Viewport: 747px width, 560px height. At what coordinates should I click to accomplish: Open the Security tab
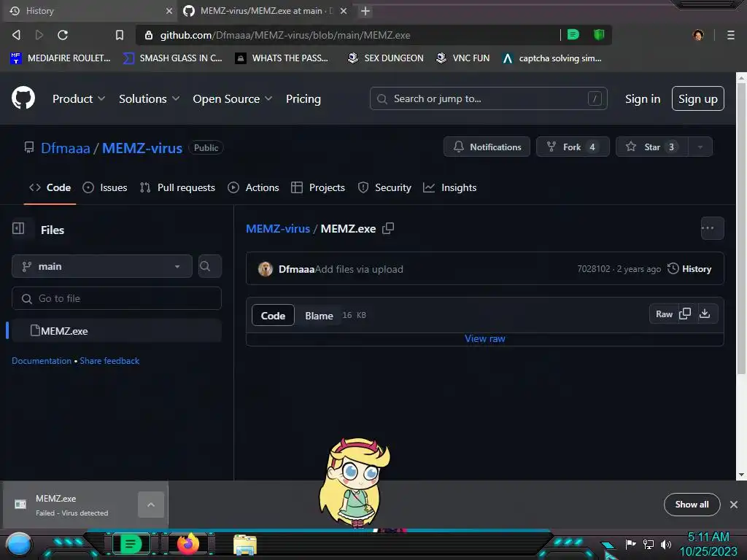coord(384,187)
